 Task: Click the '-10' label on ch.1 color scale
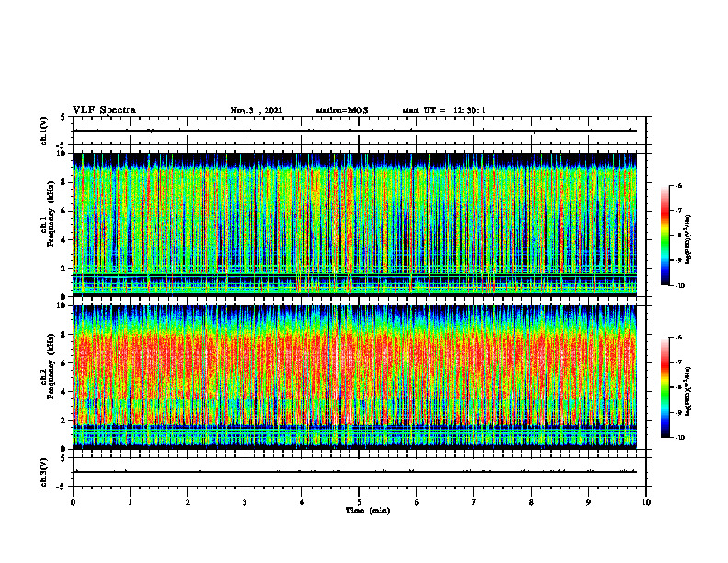pos(679,286)
